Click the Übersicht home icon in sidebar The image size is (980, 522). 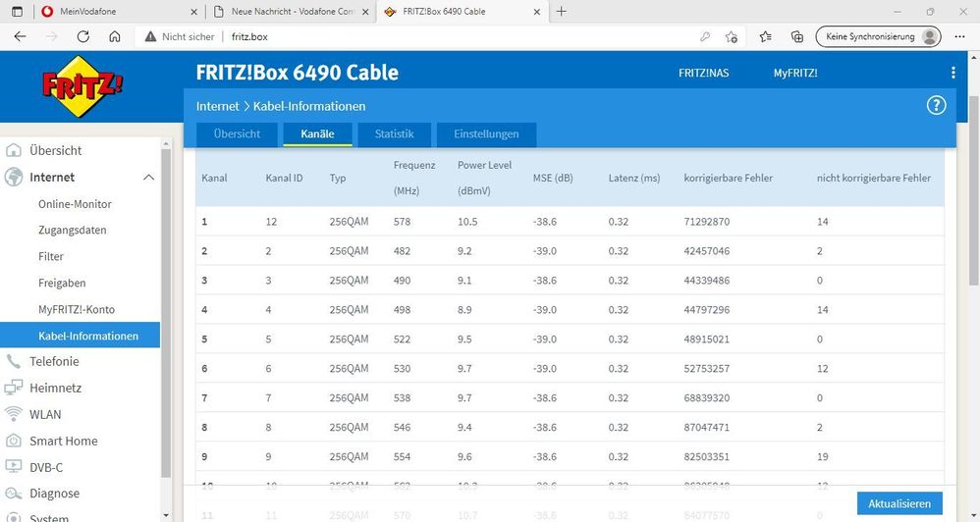coord(13,150)
